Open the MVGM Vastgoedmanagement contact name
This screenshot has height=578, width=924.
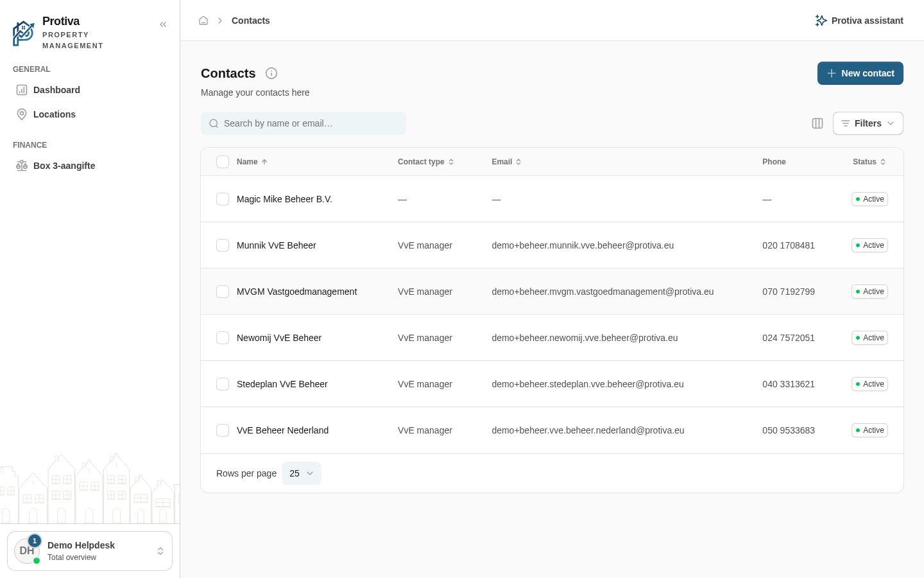click(296, 292)
